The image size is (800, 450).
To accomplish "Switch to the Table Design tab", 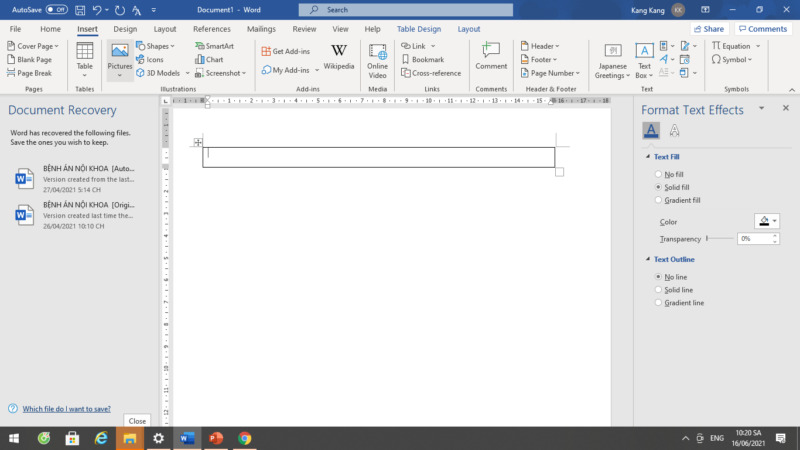I will point(419,29).
